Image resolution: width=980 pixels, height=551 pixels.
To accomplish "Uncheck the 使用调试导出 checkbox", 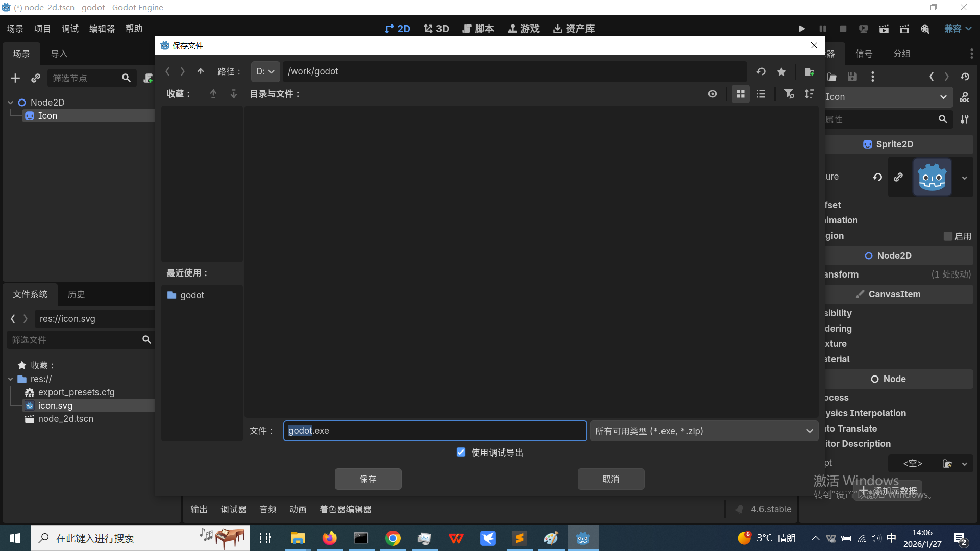I will (x=461, y=453).
